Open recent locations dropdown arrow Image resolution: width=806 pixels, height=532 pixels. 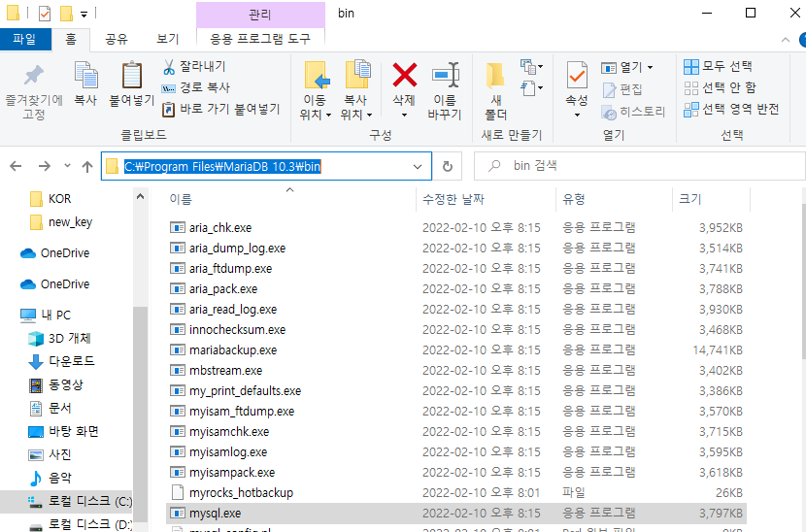(67, 165)
